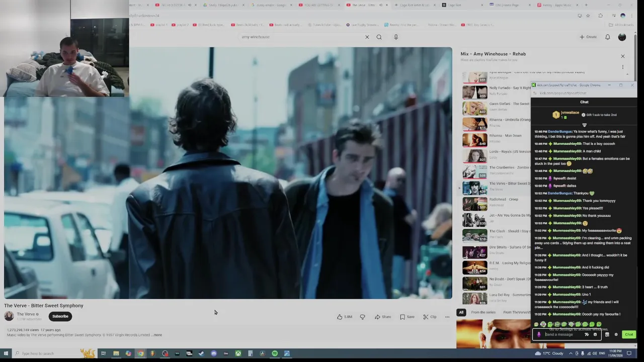Image resolution: width=644 pixels, height=362 pixels.
Task: Start voice search with the microphone icon
Action: coord(396,37)
